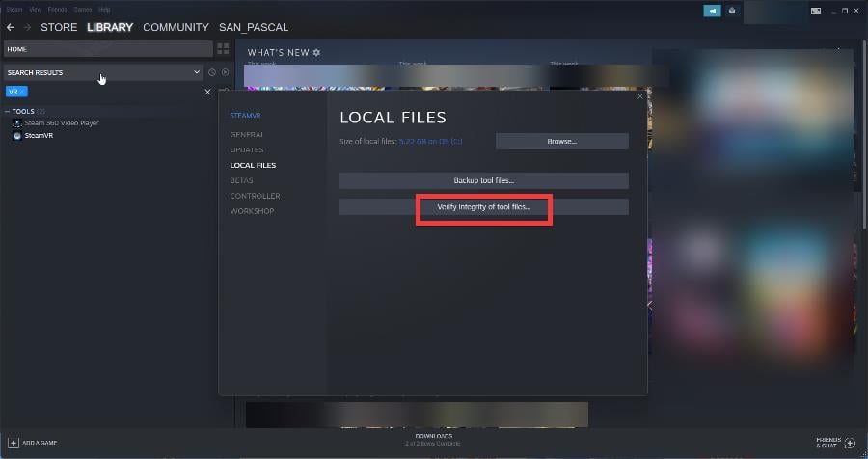Select Betas in properties sidebar

pos(241,180)
